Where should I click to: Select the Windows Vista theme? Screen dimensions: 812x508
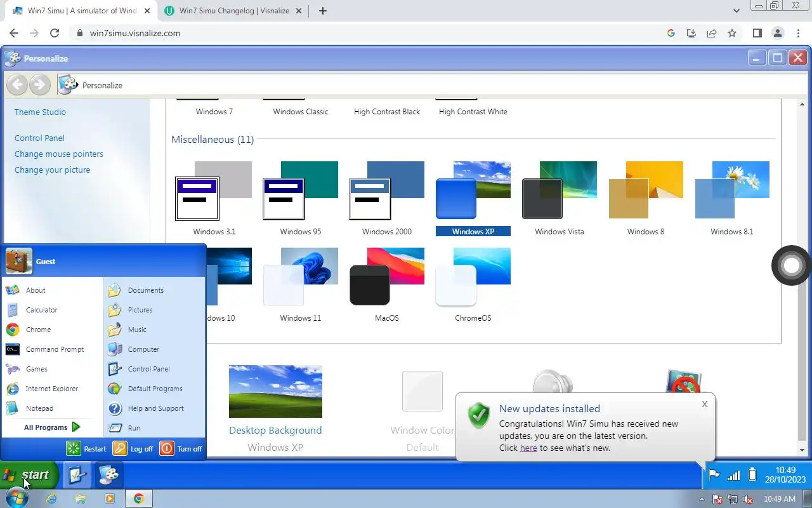[x=559, y=199]
